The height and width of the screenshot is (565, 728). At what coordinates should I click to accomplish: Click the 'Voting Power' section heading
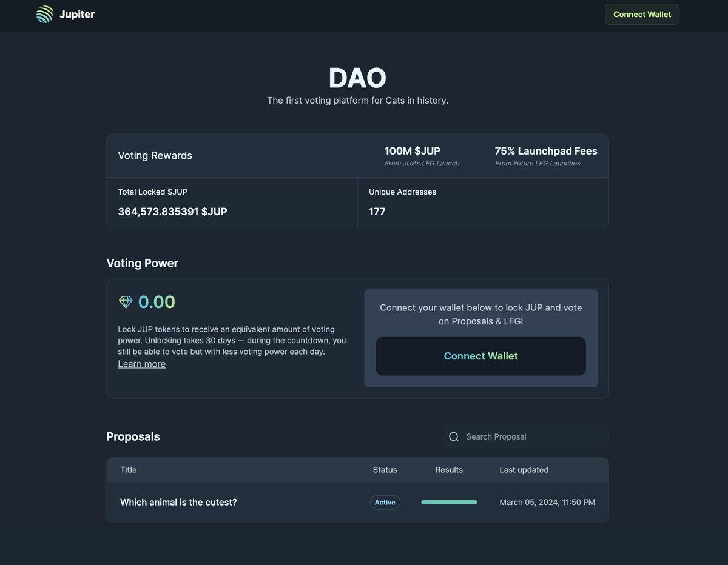tap(142, 263)
